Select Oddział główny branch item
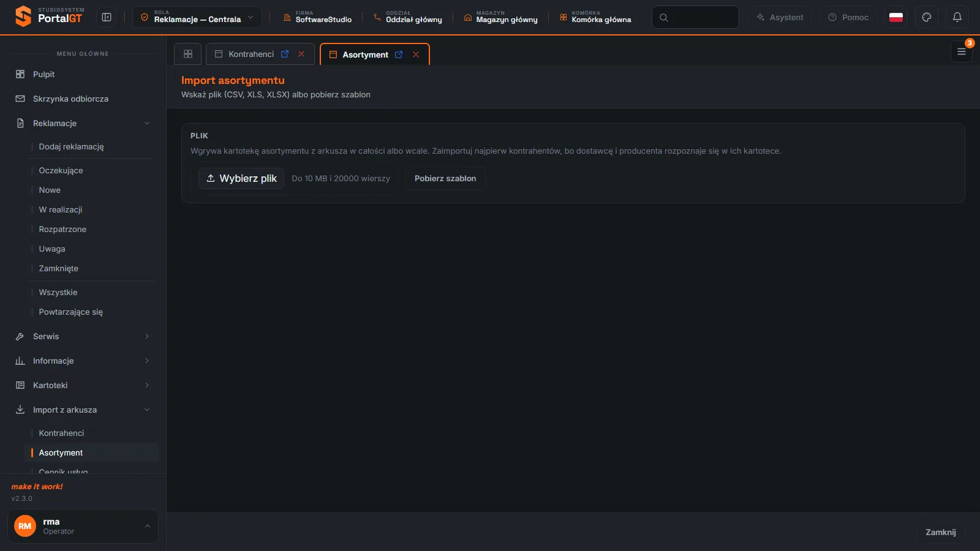This screenshot has width=980, height=551. (x=408, y=17)
